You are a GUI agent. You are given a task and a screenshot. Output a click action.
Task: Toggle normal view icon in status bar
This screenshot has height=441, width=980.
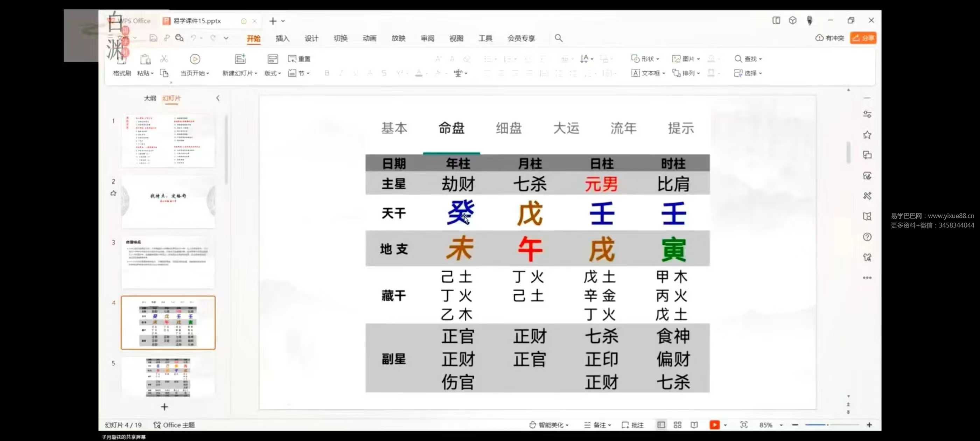pyautogui.click(x=661, y=425)
